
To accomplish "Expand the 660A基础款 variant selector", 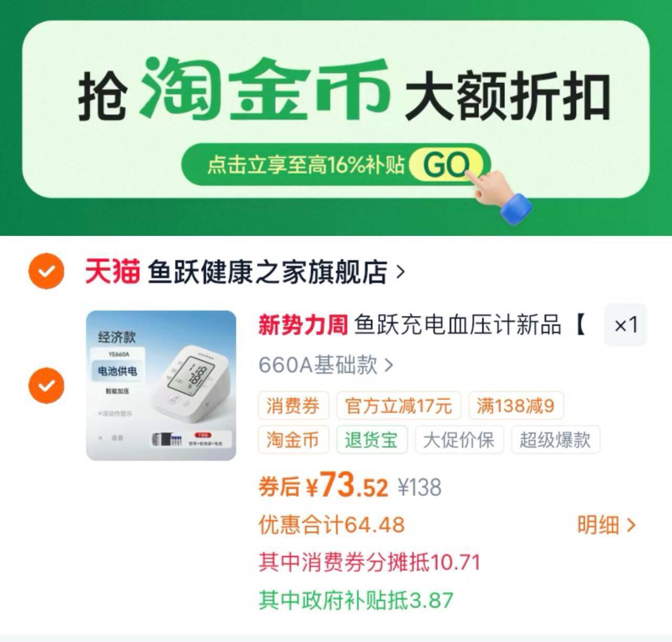I will pyautogui.click(x=325, y=365).
